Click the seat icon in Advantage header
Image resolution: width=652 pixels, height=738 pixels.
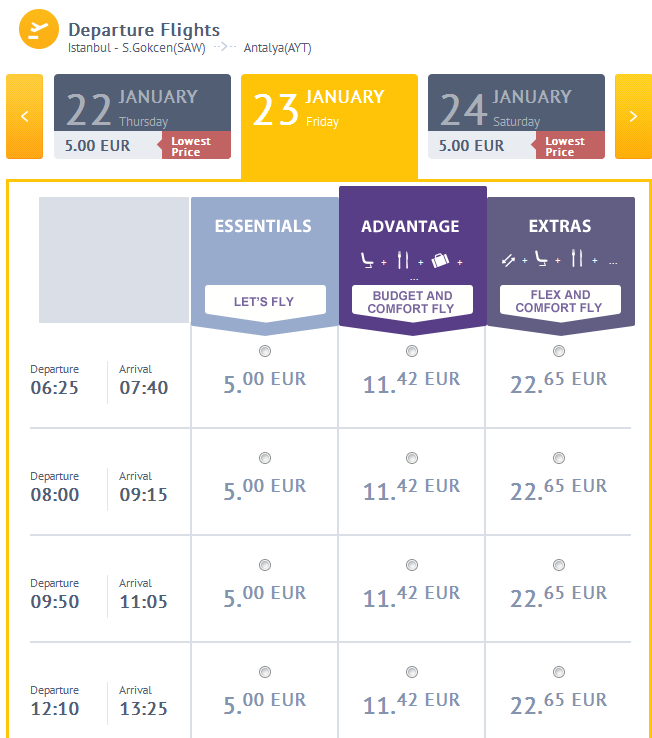click(x=367, y=260)
